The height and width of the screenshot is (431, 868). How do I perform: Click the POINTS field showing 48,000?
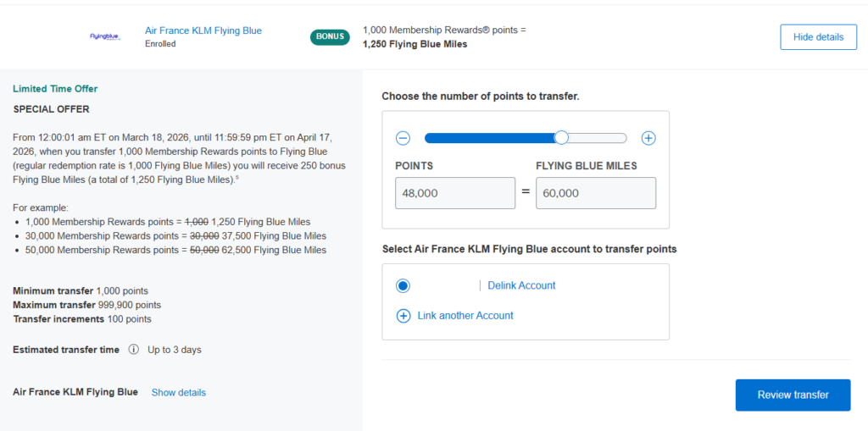point(455,193)
